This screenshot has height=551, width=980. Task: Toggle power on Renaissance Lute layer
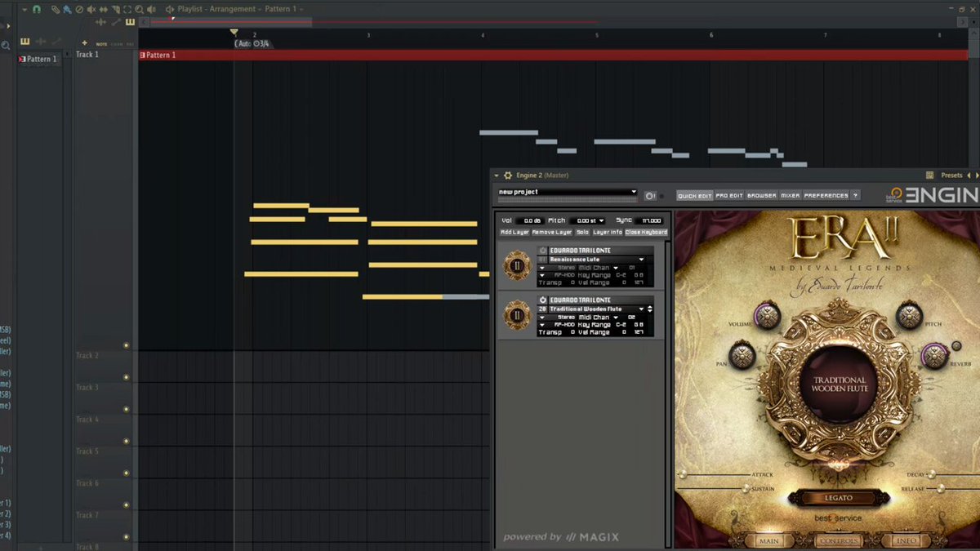tap(543, 251)
